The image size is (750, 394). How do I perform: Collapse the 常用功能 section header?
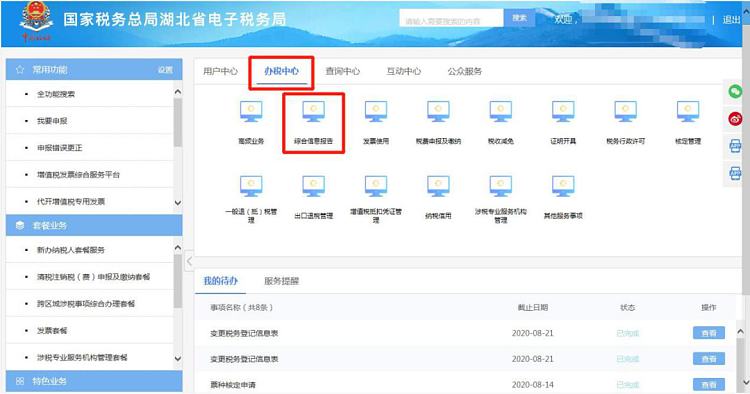(x=94, y=70)
